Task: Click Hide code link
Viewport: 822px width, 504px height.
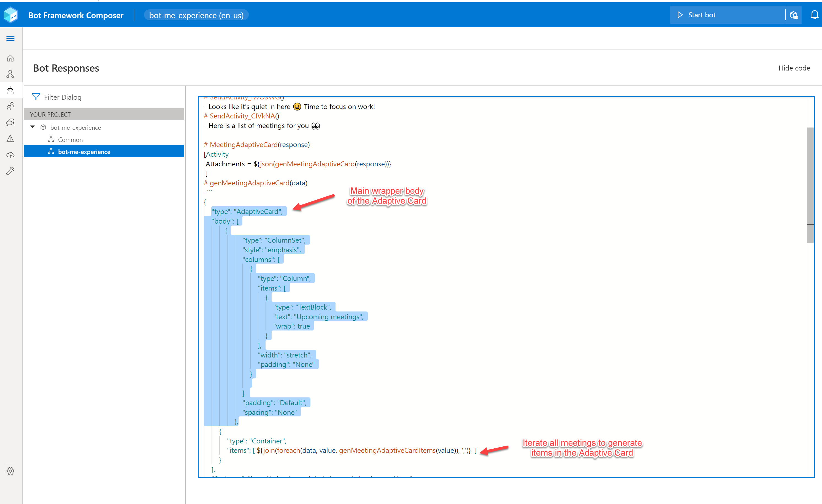Action: click(794, 68)
